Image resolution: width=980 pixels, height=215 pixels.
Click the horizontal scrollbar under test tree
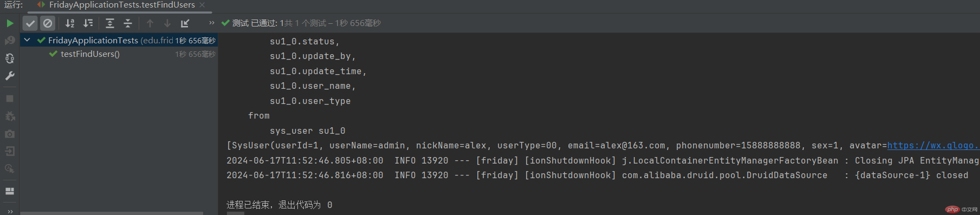point(112,213)
